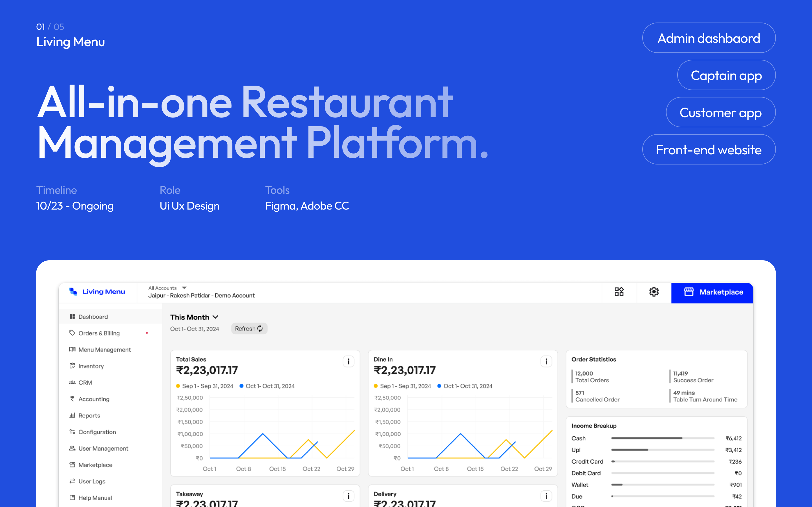Image resolution: width=812 pixels, height=507 pixels.
Task: Click the QR code icon in the top bar
Action: 619,292
